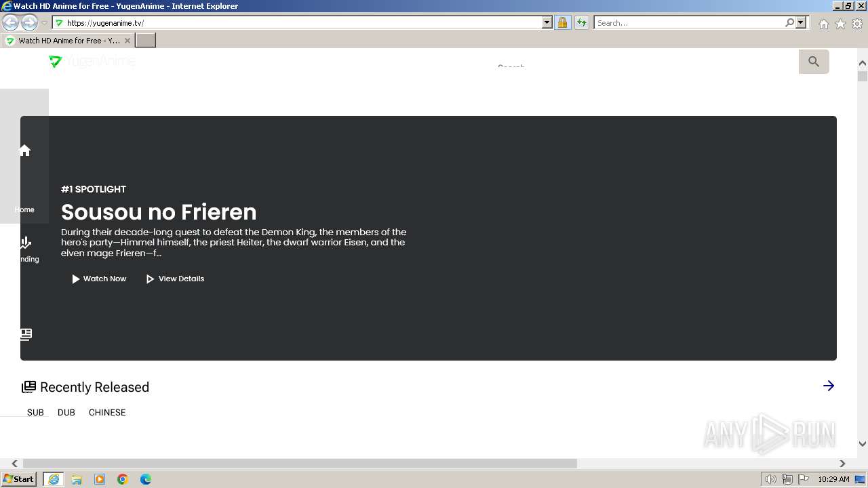Click the Recently Released arrow

[x=829, y=386]
